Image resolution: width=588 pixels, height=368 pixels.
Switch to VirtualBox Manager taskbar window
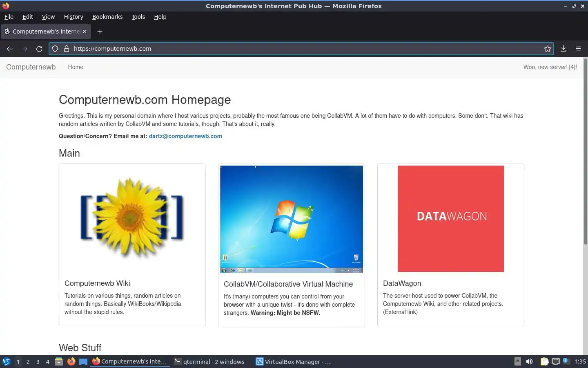293,361
